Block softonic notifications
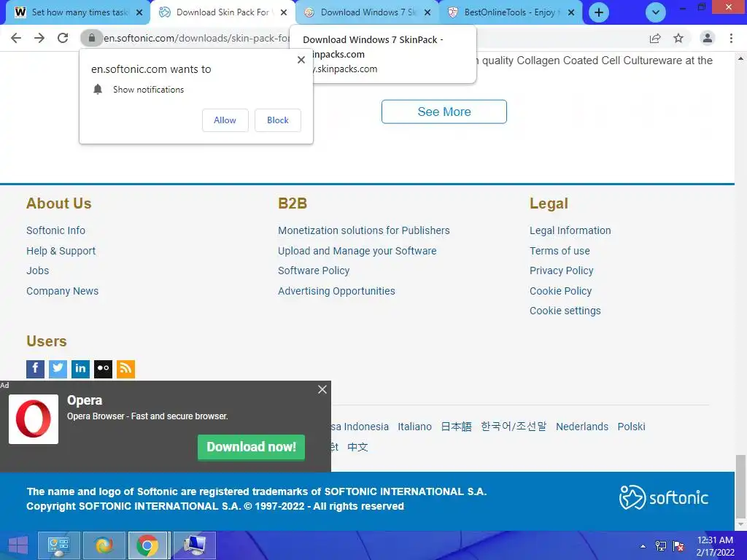 pyautogui.click(x=278, y=120)
